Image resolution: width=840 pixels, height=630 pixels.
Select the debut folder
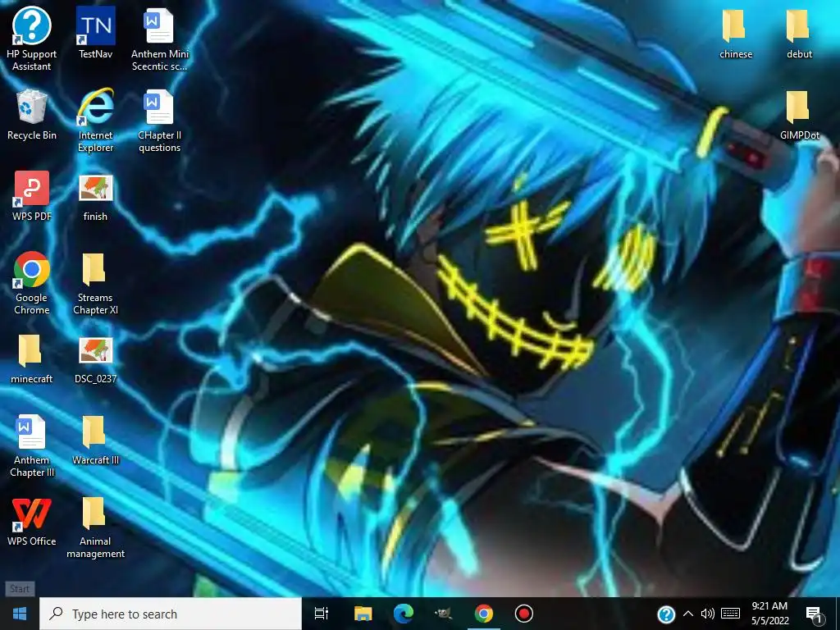click(799, 33)
